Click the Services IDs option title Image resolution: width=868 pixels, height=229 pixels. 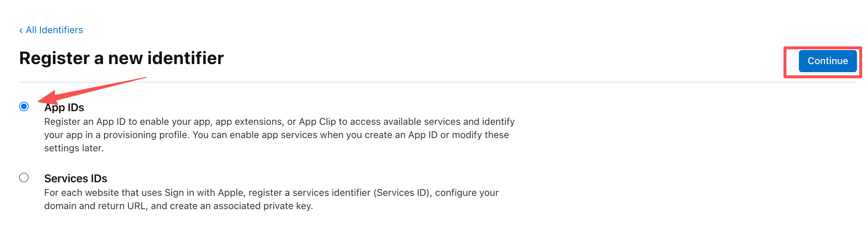click(76, 179)
